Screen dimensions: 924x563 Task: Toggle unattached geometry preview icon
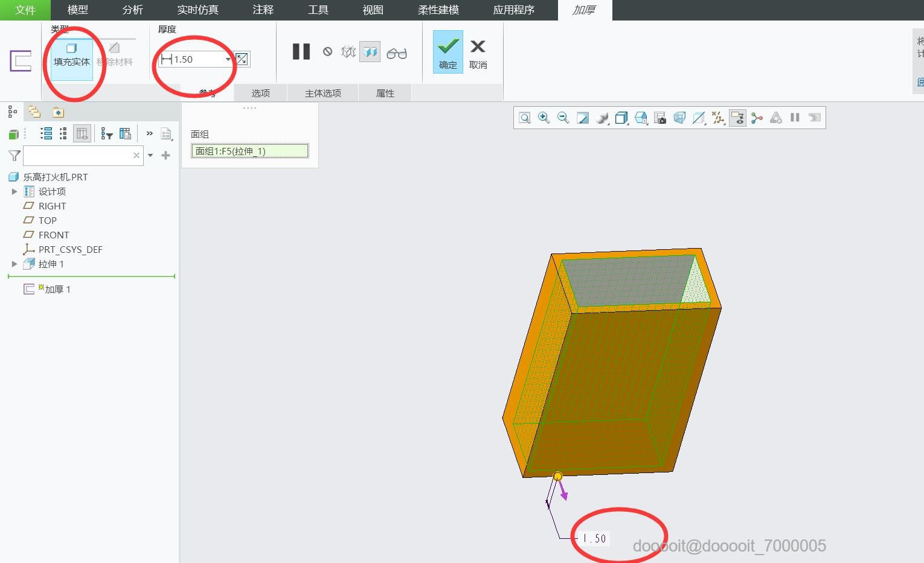click(348, 52)
